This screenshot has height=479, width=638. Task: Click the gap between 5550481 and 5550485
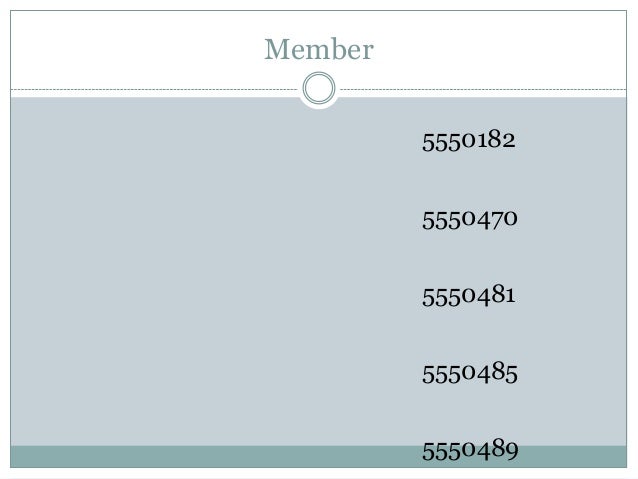[x=469, y=336]
